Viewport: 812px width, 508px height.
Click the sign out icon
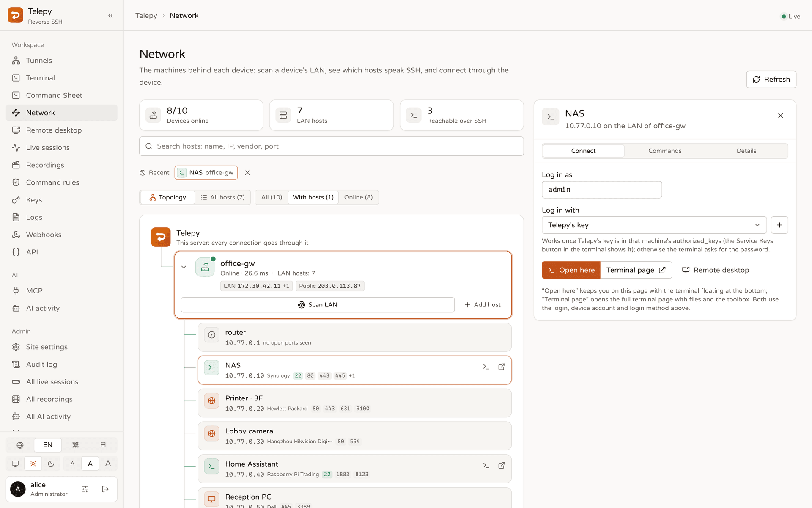(105, 489)
